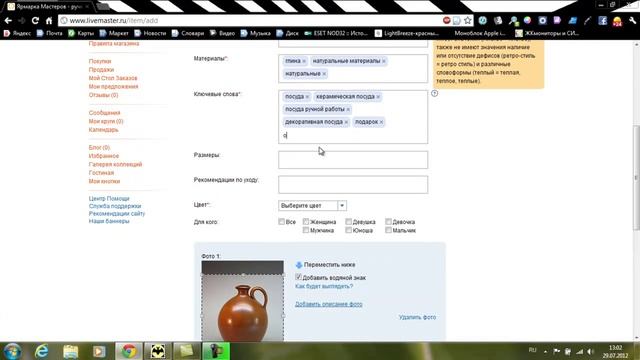The height and width of the screenshot is (360, 640).
Task: Click 'Удалить фото' link
Action: click(417, 317)
